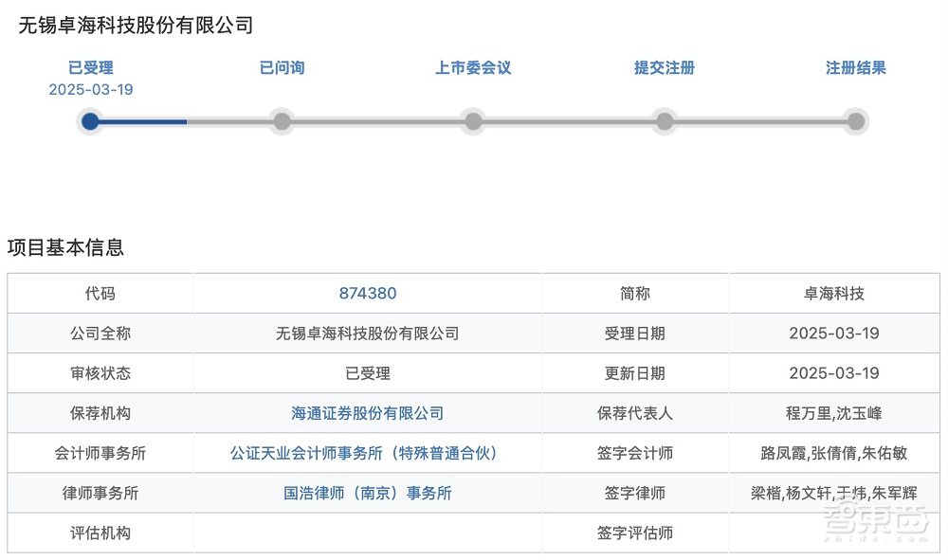Open the 海通证券股份有限公司 sponsor link

[x=369, y=412]
